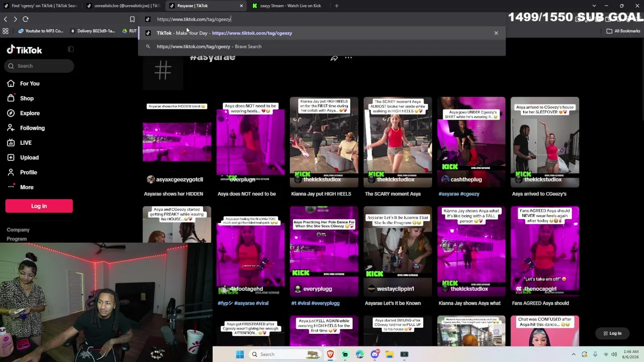Open the westayclippin1 profile avatar
The image size is (644, 362).
pos(371,289)
